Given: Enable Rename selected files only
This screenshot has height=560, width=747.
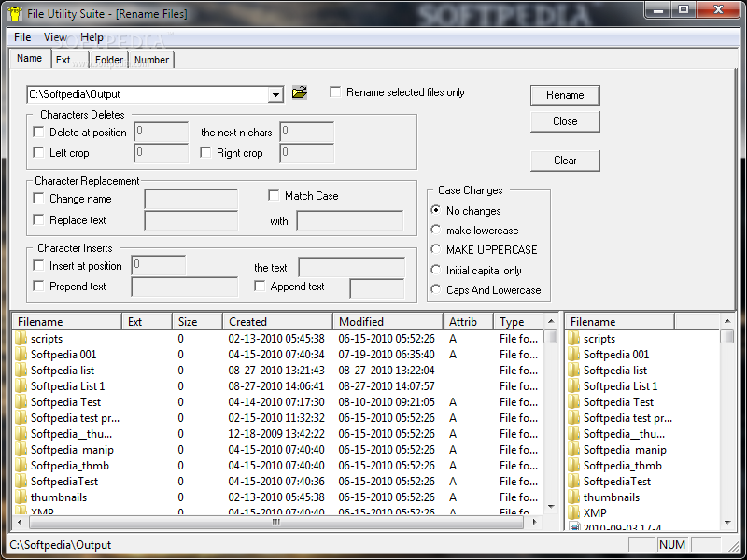Looking at the screenshot, I should coord(335,91).
